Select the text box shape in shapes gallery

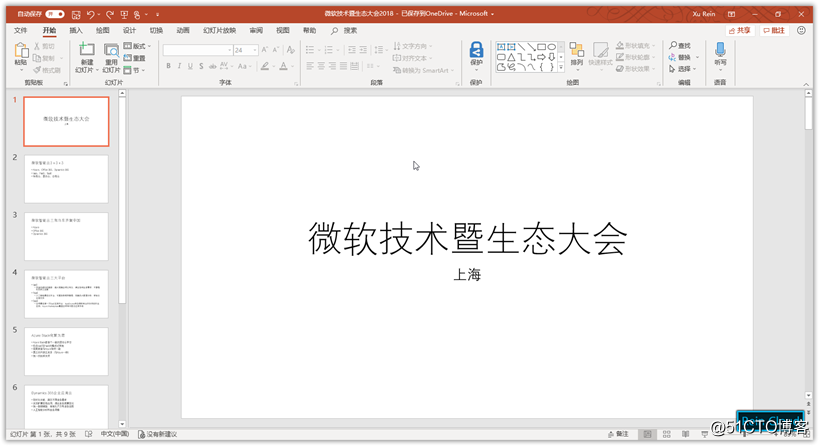[x=501, y=47]
